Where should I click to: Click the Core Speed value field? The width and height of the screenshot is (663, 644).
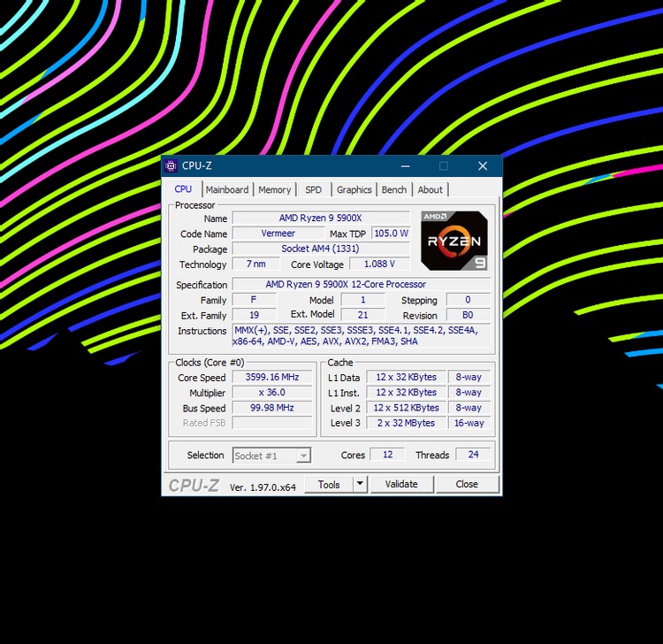(272, 377)
